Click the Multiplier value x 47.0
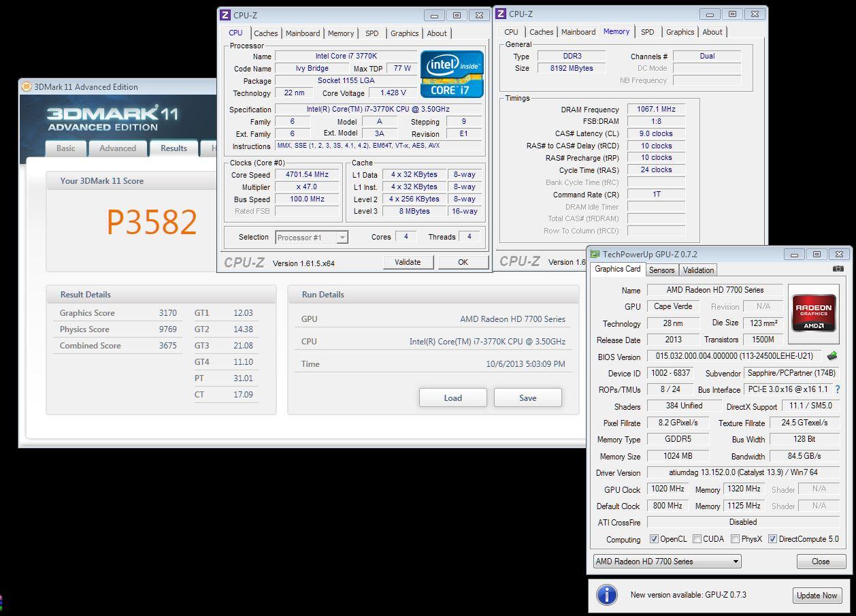This screenshot has height=616, width=856. pos(307,187)
